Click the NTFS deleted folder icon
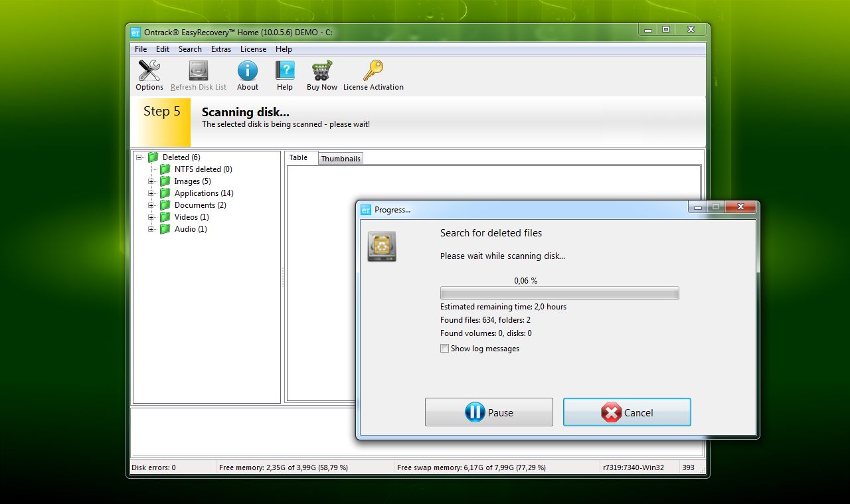 [165, 169]
